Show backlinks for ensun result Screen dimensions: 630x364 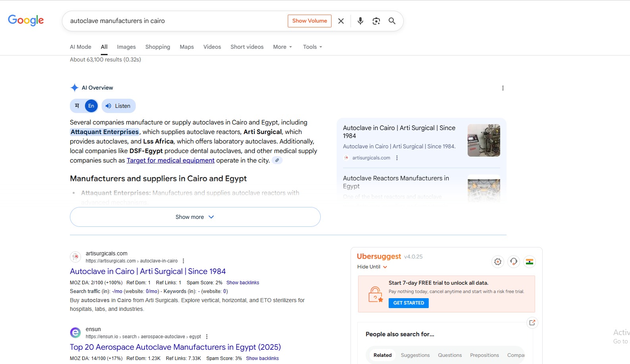[x=262, y=358]
